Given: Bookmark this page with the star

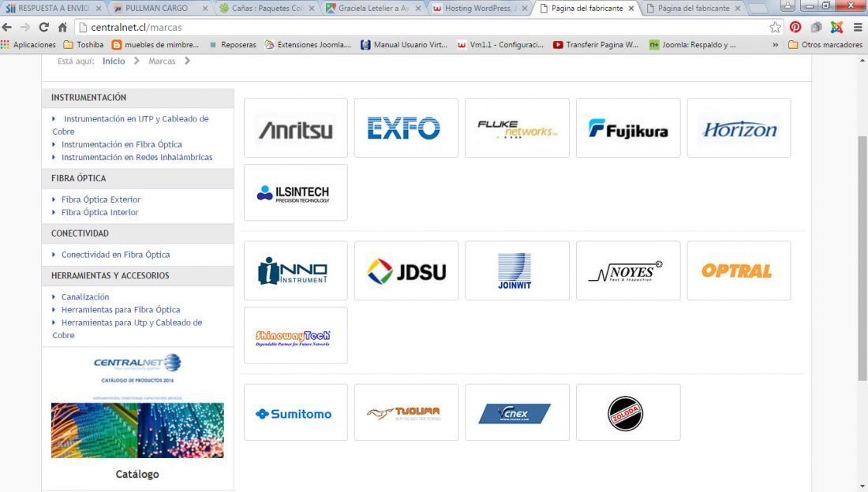Looking at the screenshot, I should 775,27.
